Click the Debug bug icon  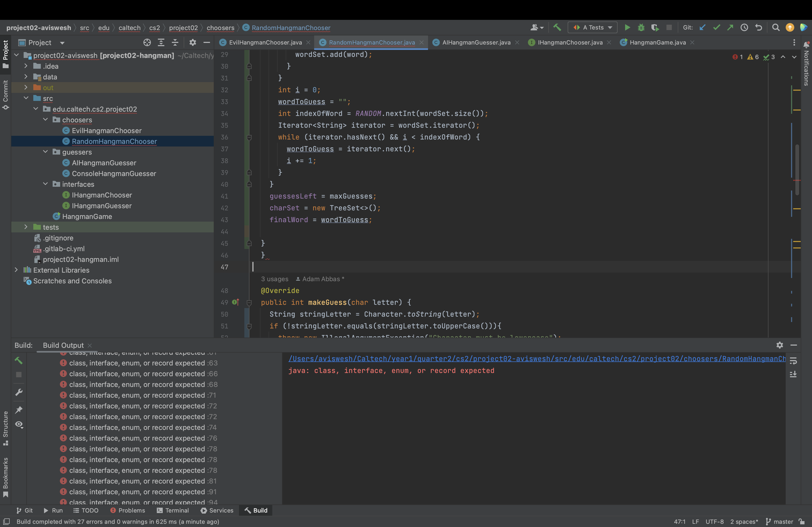click(x=641, y=28)
